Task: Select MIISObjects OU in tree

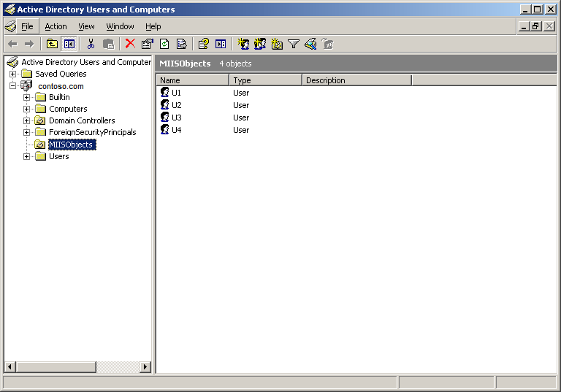Action: point(71,145)
